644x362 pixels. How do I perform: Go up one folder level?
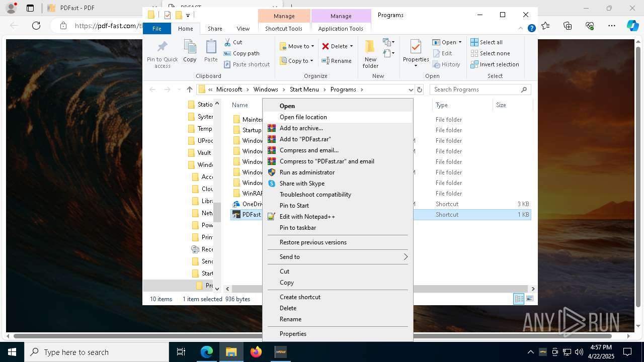(x=189, y=89)
